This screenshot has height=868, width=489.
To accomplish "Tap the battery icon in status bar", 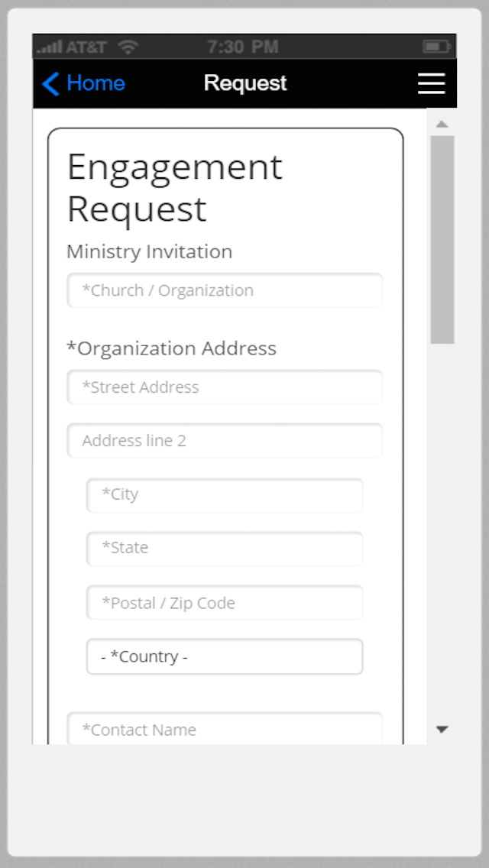I will [436, 47].
